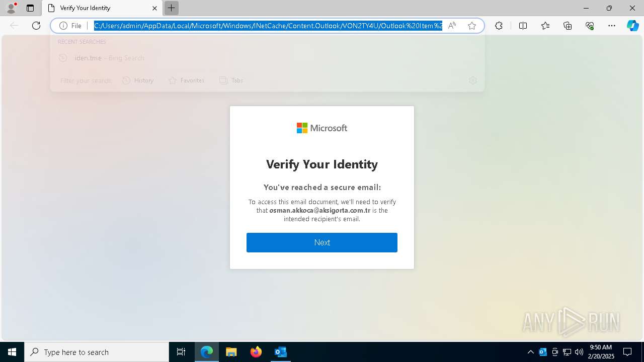Screen dimensions: 644x362
Task: Open the clock showing 9:50 AM
Action: tap(601, 352)
